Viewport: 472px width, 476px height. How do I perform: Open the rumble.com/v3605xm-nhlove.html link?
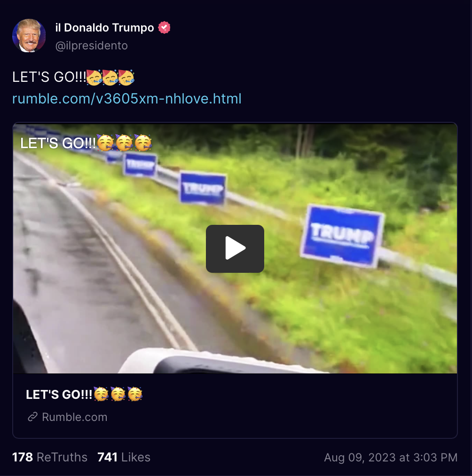(x=127, y=99)
